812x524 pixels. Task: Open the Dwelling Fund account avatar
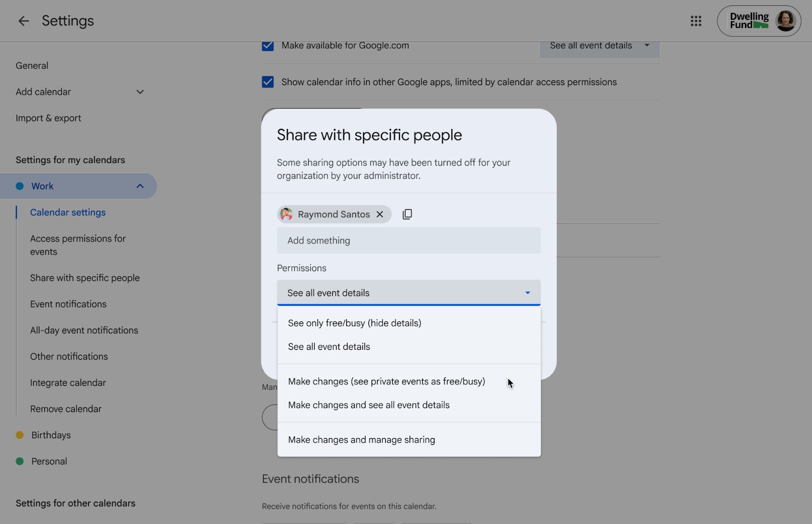point(786,21)
